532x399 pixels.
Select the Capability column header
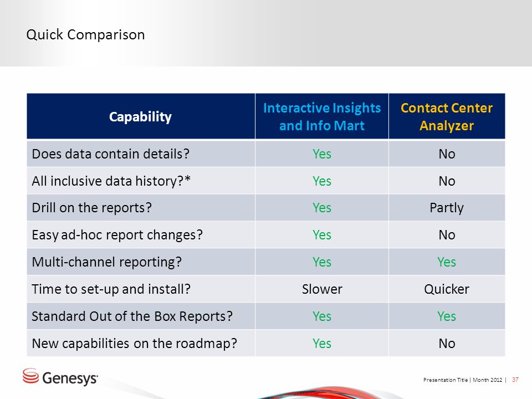tap(140, 116)
